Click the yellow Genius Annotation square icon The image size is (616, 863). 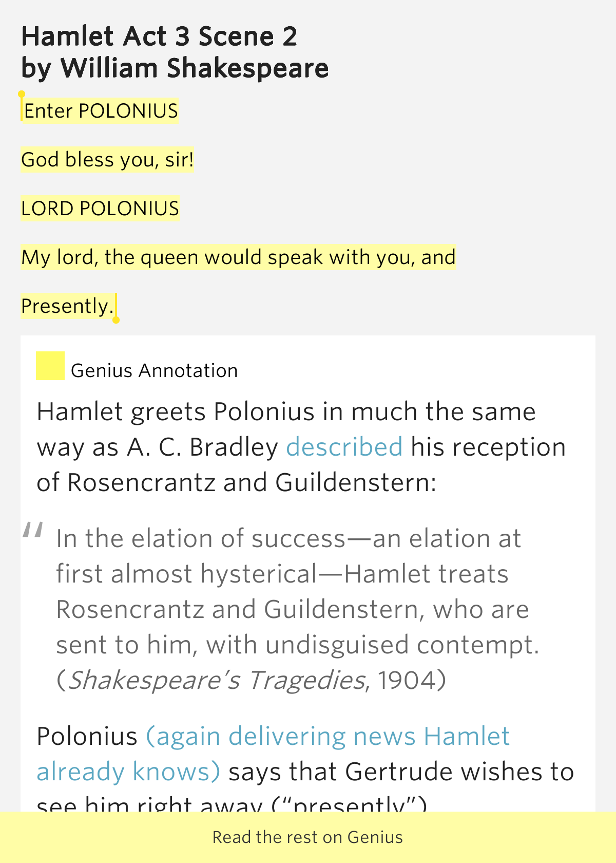[x=50, y=366]
